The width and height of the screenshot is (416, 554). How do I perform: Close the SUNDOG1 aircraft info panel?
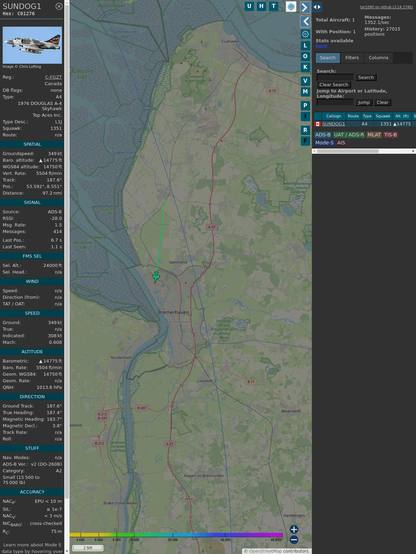point(59,6)
